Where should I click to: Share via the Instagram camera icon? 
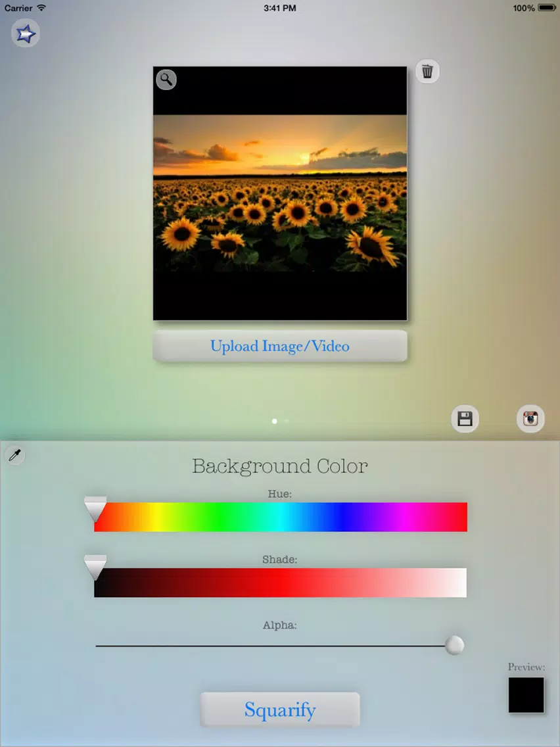530,419
